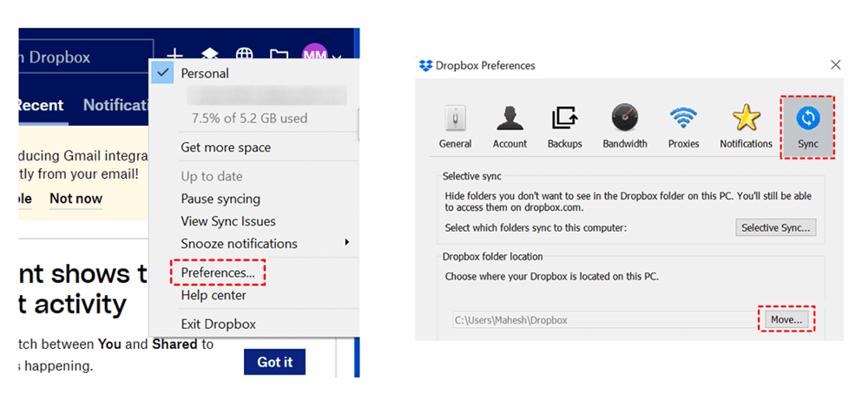Open View Sync Issues
868x400 pixels.
228,221
